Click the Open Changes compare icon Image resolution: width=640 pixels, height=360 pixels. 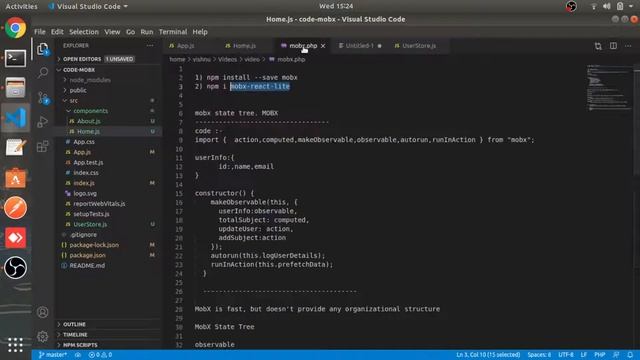(x=598, y=46)
